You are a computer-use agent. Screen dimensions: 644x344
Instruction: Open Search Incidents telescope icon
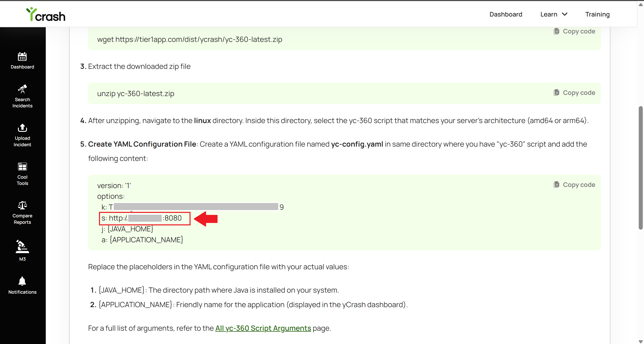click(22, 89)
